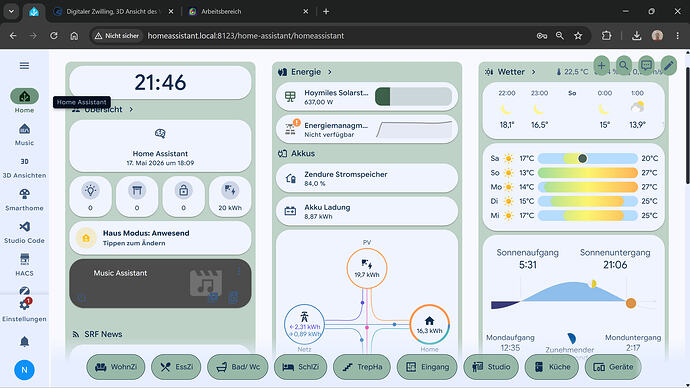Click the address bar URL
The image size is (690, 388).
246,36
